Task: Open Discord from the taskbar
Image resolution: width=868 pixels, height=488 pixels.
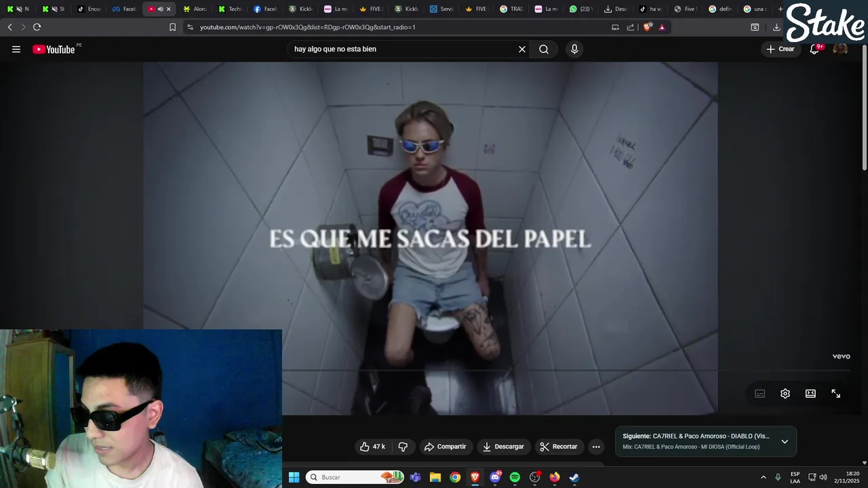Action: [x=495, y=477]
